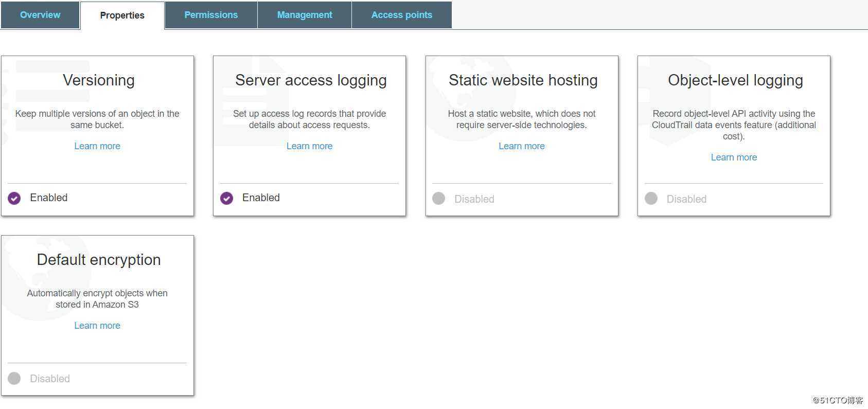Open the Object-level logging card title
Screen dimensions: 868x409
[x=735, y=80]
